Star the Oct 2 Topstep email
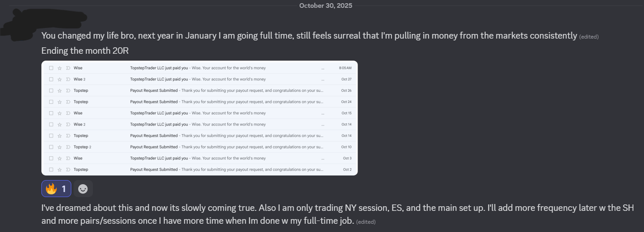 pos(59,170)
